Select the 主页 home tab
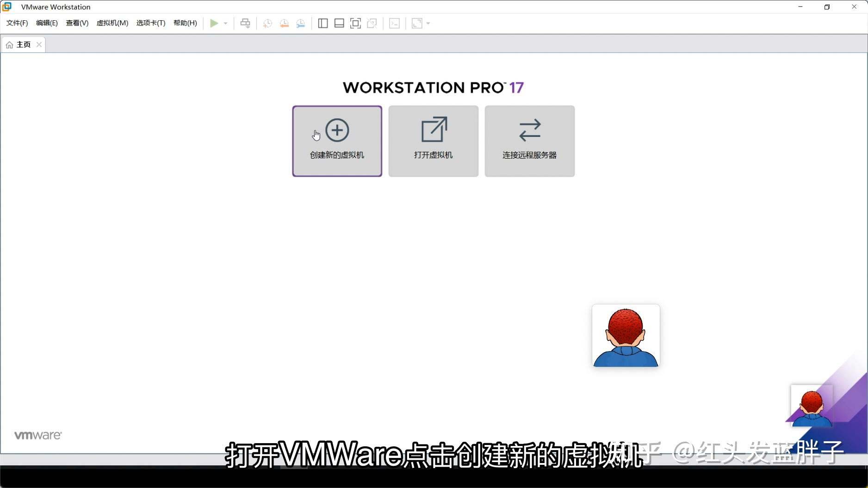The height and width of the screenshot is (488, 868). (x=23, y=44)
